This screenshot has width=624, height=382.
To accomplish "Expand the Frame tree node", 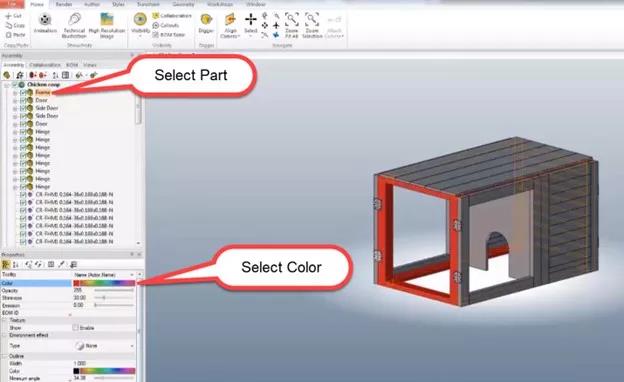I will tap(15, 92).
